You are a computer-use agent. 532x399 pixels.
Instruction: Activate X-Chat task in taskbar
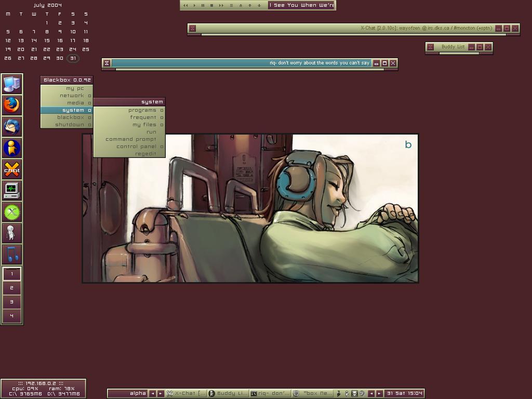[186, 394]
